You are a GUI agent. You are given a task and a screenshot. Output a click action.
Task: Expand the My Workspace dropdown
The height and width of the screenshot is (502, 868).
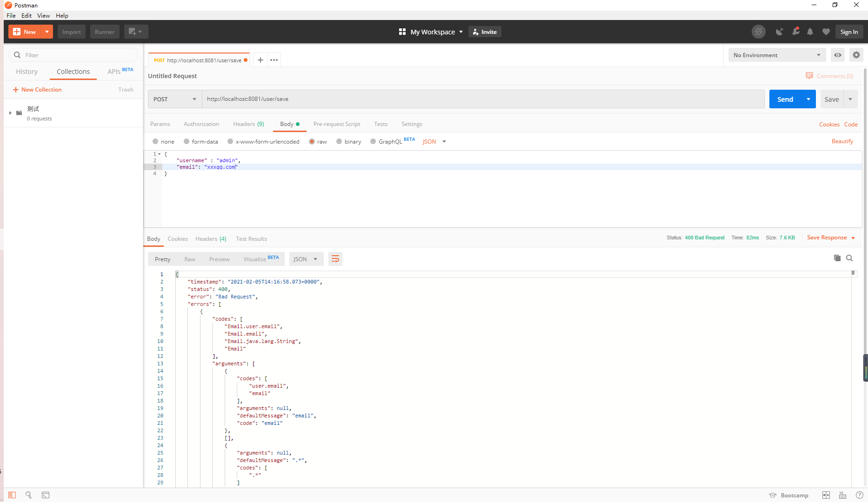click(x=461, y=32)
